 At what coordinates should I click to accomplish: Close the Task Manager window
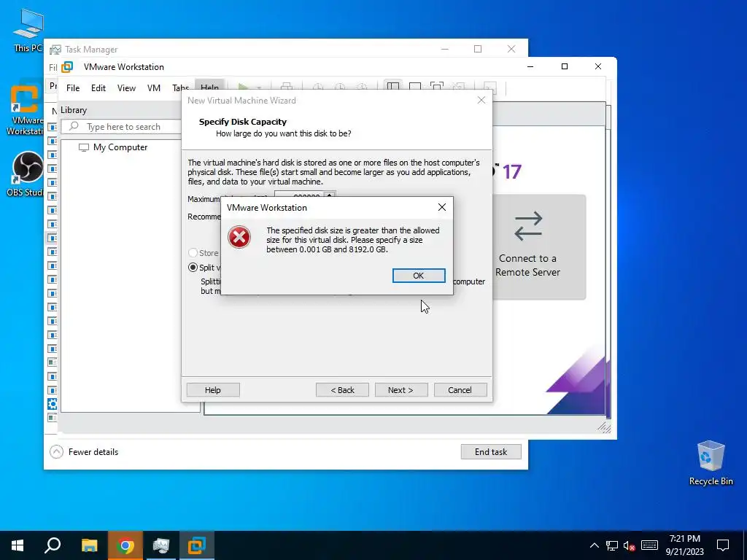tap(511, 49)
